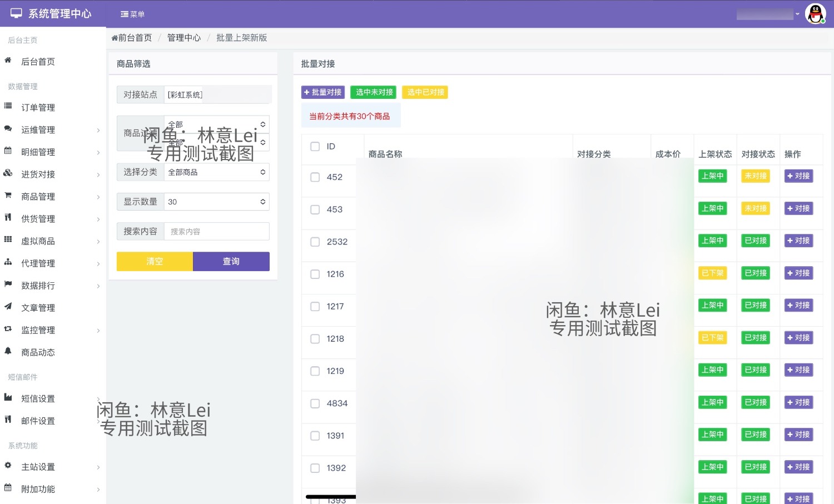Toggle the select-all checkbox in the table header
This screenshot has height=504, width=834.
[x=315, y=146]
